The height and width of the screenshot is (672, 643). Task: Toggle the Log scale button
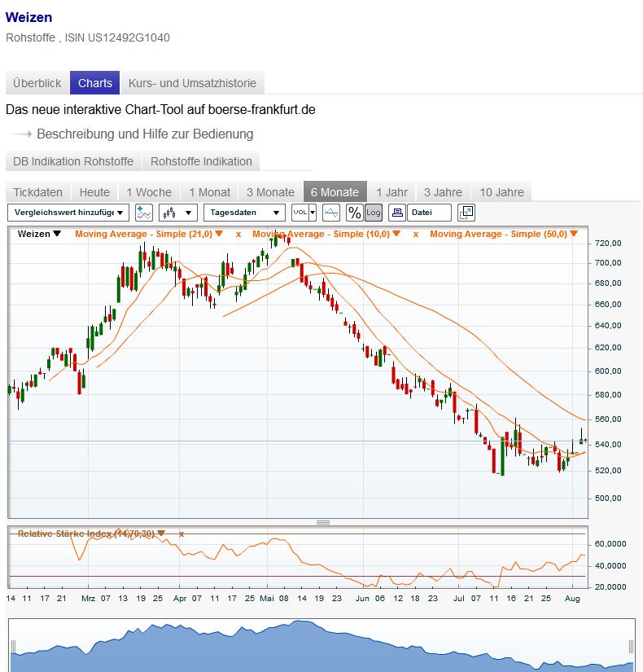point(373,213)
